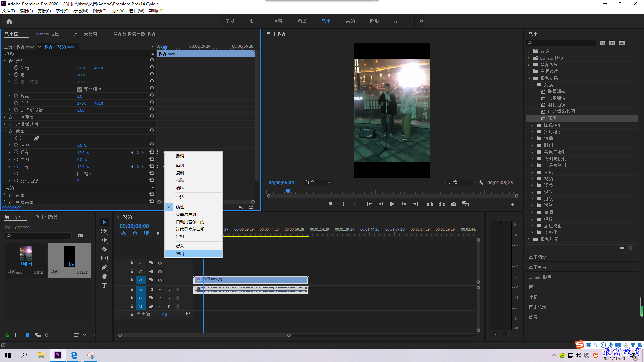Choose 缓出 from the context menu
This screenshot has height=362, width=644.
point(194,254)
